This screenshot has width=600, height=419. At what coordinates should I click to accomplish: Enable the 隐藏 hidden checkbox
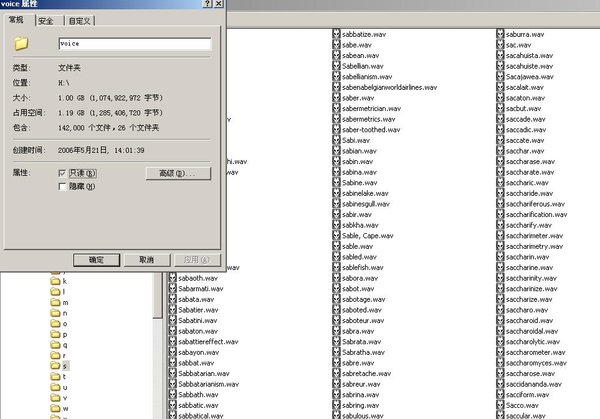[x=64, y=186]
